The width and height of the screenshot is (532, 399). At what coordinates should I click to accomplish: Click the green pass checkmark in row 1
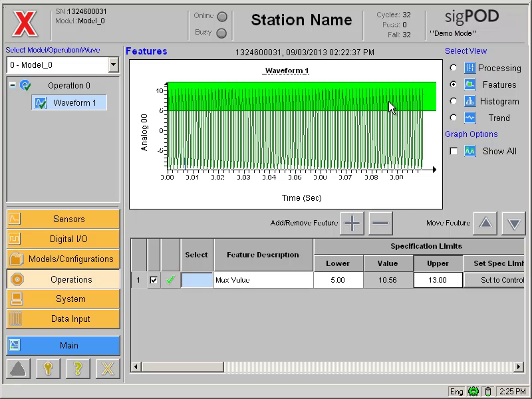point(170,280)
